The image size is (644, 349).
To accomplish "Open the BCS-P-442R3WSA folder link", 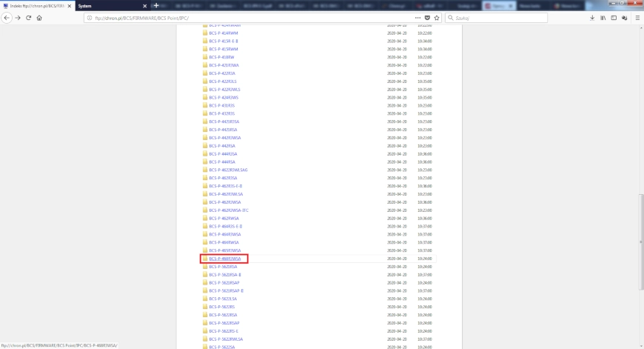I will pos(225,138).
